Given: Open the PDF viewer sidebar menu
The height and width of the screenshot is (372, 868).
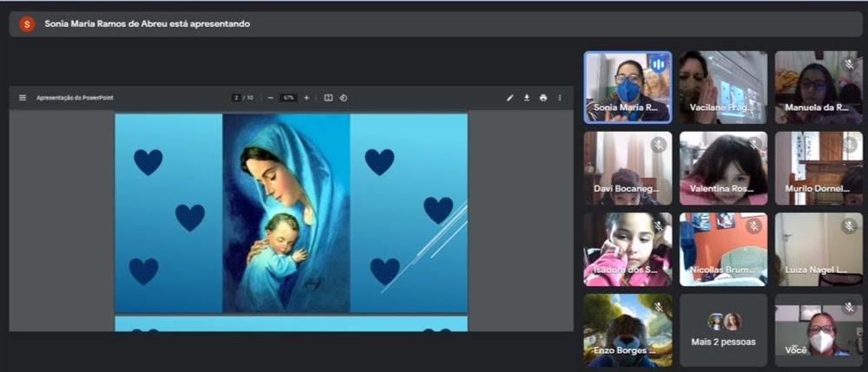Looking at the screenshot, I should 23,98.
